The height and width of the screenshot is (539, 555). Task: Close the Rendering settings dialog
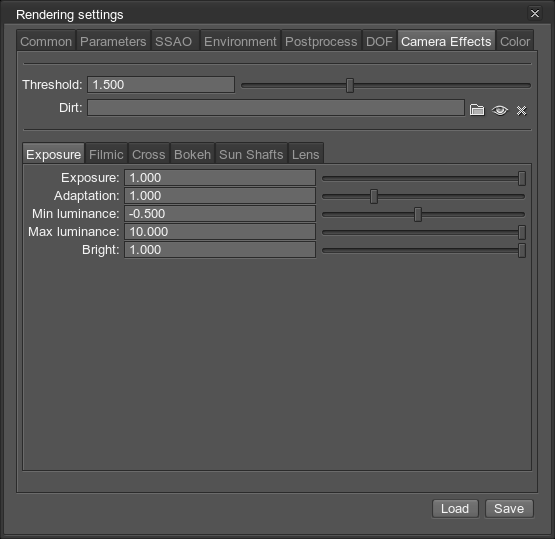(x=534, y=13)
